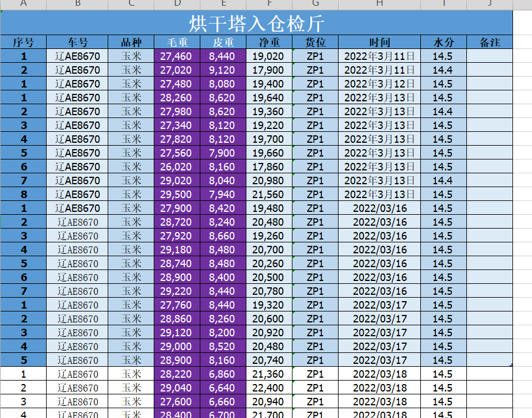Viewport: 532px width, 418px height.
Task: Select 辽AE8670 in the 29,000 gross weight row
Action: point(77,347)
